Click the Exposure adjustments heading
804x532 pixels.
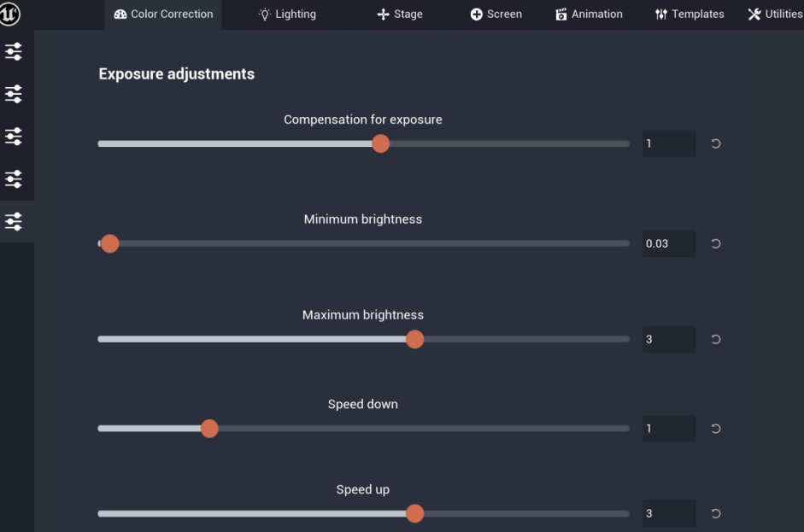pos(176,74)
